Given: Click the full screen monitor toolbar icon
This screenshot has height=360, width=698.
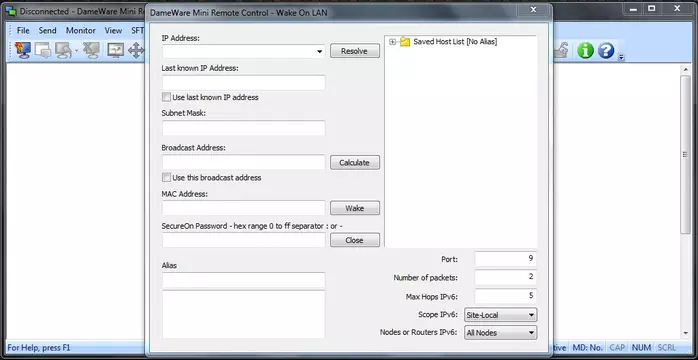Looking at the screenshot, I should coord(116,50).
